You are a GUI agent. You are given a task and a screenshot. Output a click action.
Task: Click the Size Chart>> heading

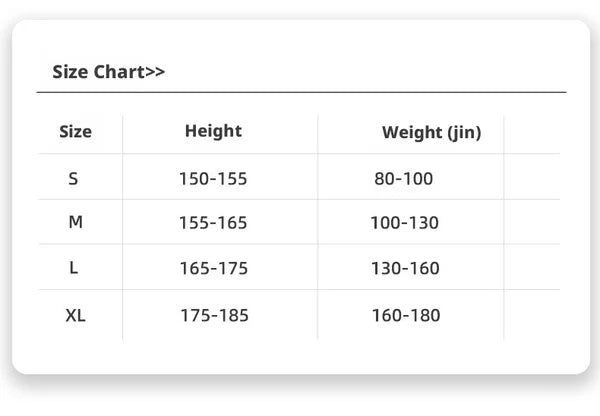(109, 72)
